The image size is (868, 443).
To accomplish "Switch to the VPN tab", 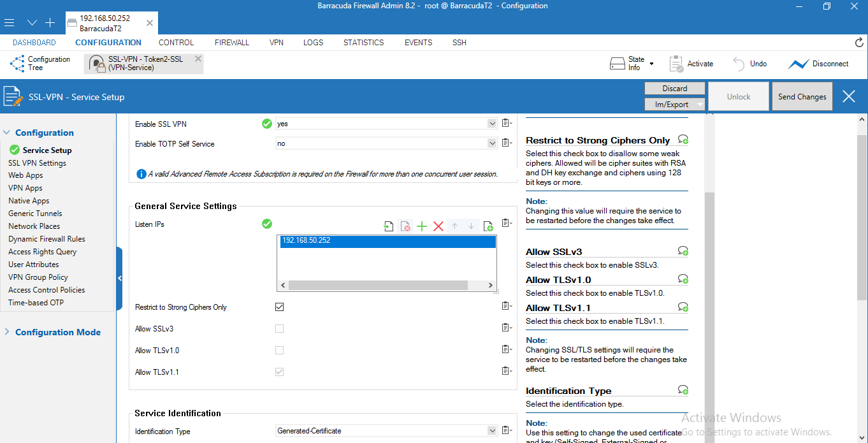I will point(277,43).
